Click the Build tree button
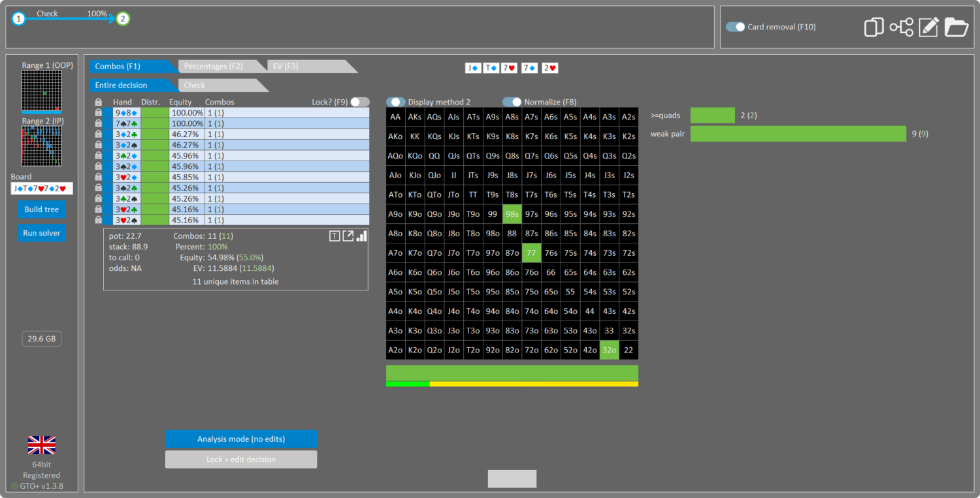 pyautogui.click(x=42, y=210)
